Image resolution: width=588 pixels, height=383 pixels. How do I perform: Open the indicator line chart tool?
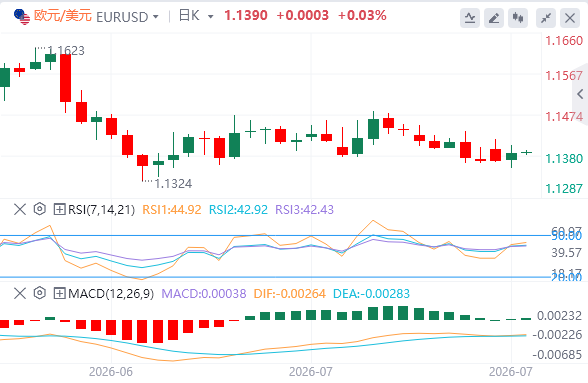click(x=470, y=18)
